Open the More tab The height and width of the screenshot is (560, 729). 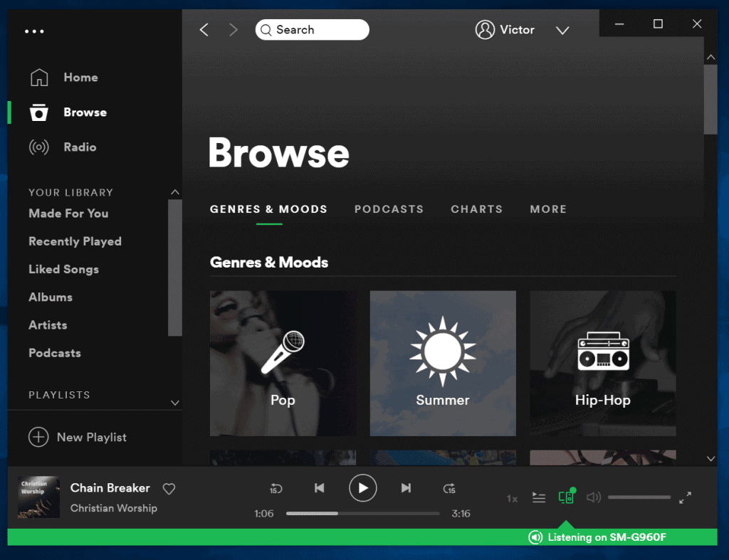click(x=548, y=209)
